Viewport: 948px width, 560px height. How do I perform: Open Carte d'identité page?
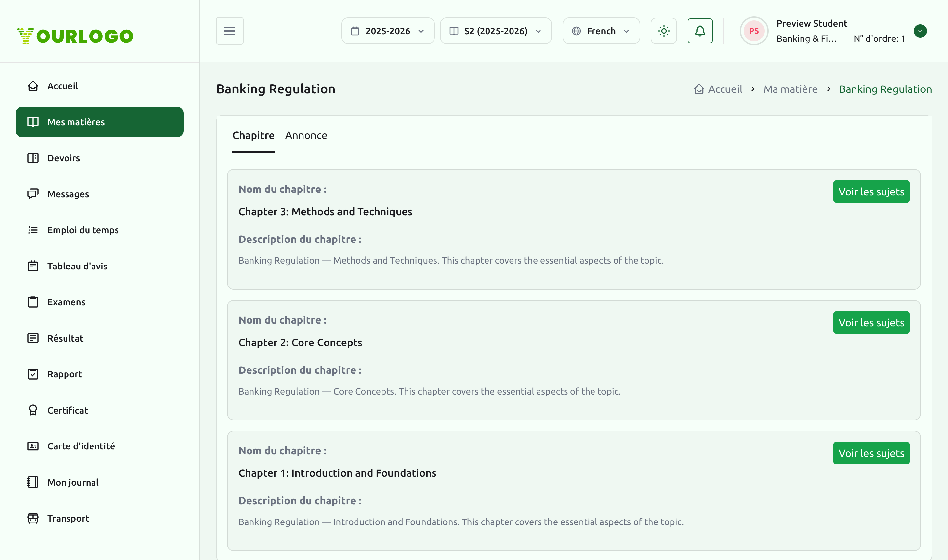coord(100,446)
